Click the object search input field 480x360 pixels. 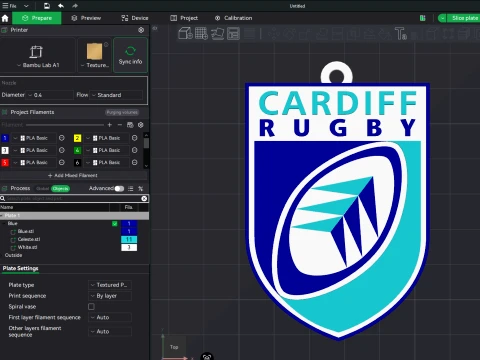pos(73,199)
